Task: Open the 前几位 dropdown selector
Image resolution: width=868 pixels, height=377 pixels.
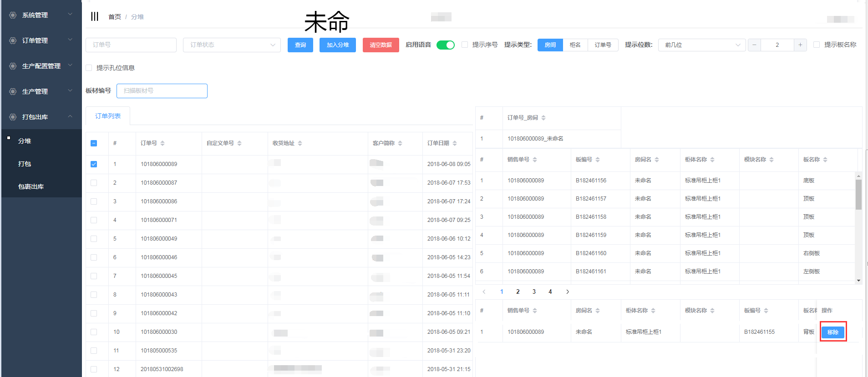Action: click(x=701, y=45)
